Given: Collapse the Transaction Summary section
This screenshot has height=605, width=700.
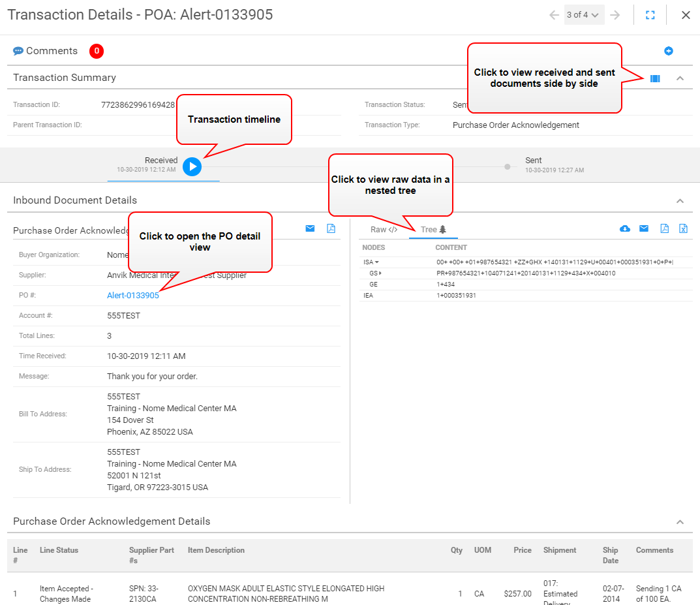Looking at the screenshot, I should (680, 78).
